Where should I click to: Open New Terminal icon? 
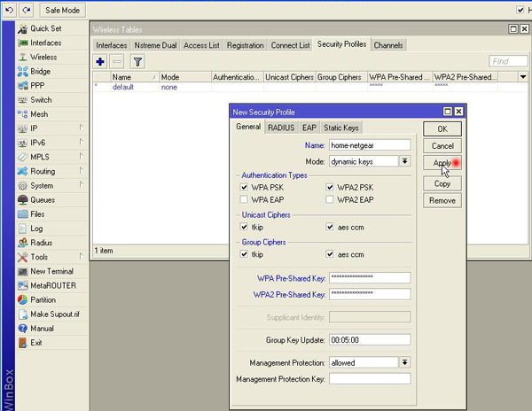click(x=23, y=271)
